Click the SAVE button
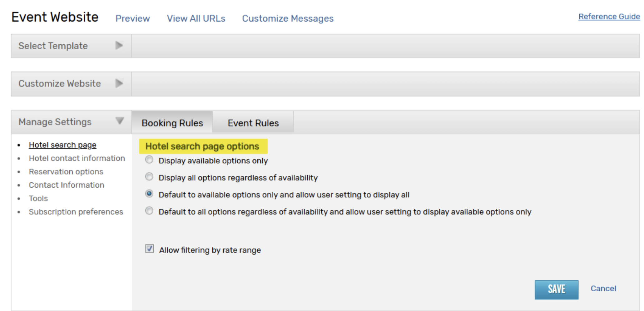644x311 pixels. pyautogui.click(x=556, y=289)
